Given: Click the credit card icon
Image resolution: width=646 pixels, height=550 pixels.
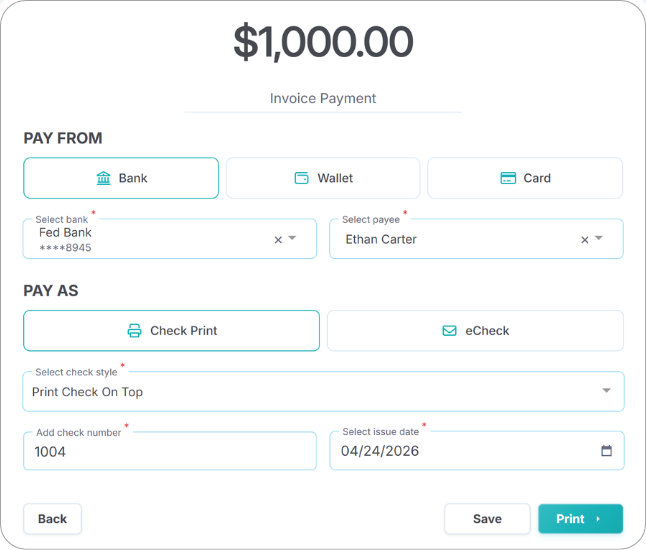Looking at the screenshot, I should click(508, 178).
